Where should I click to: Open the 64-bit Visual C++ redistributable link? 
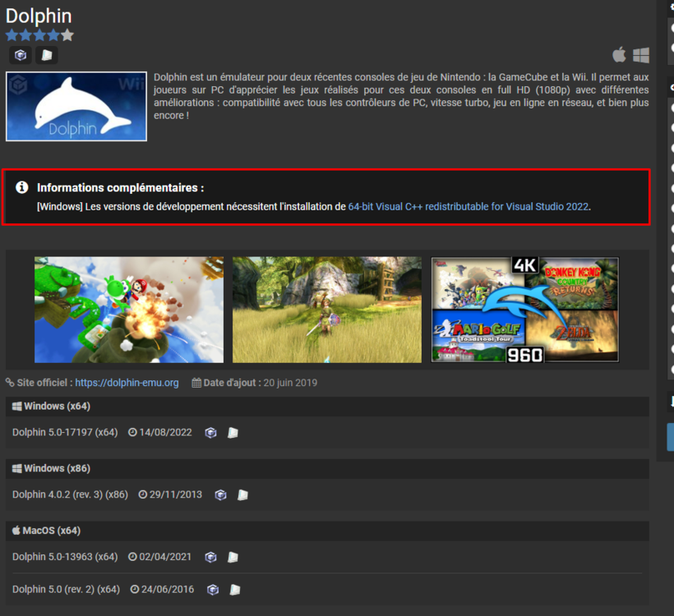coord(469,207)
